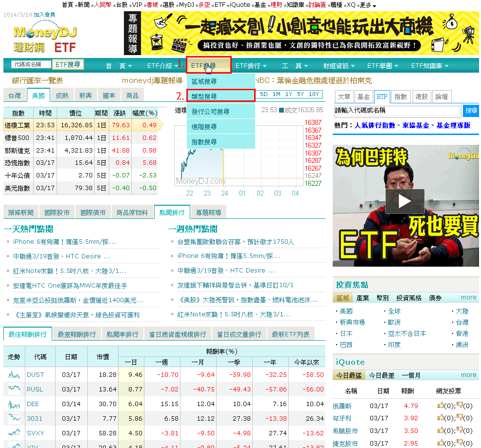Image resolution: width=481 pixels, height=448 pixels.
Task: Open RUSL trend chart icon
Action: point(14,389)
